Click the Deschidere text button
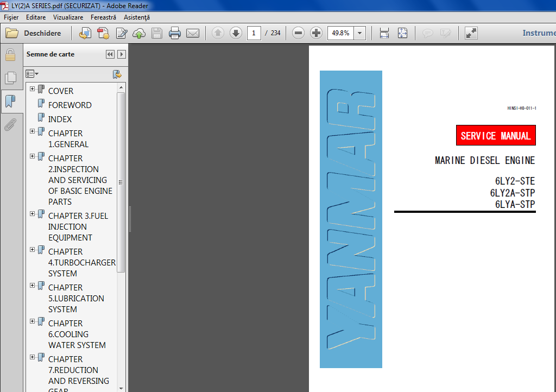The width and height of the screenshot is (556, 392). click(42, 33)
